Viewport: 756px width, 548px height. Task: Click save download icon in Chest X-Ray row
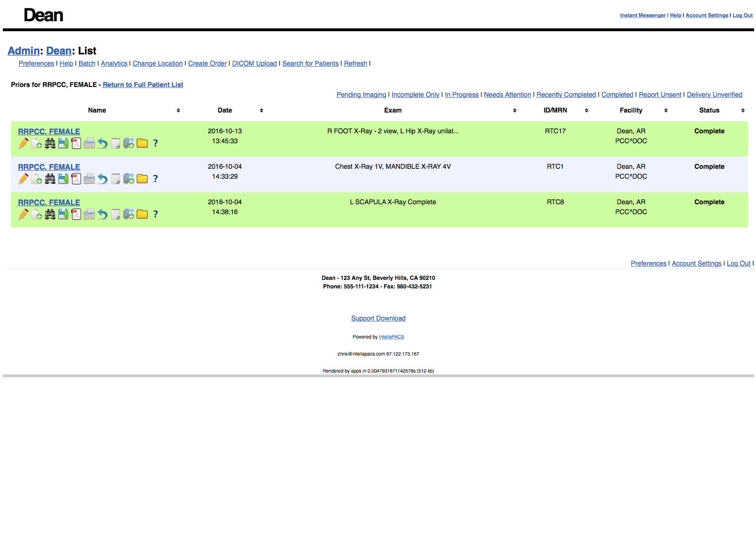click(x=63, y=179)
